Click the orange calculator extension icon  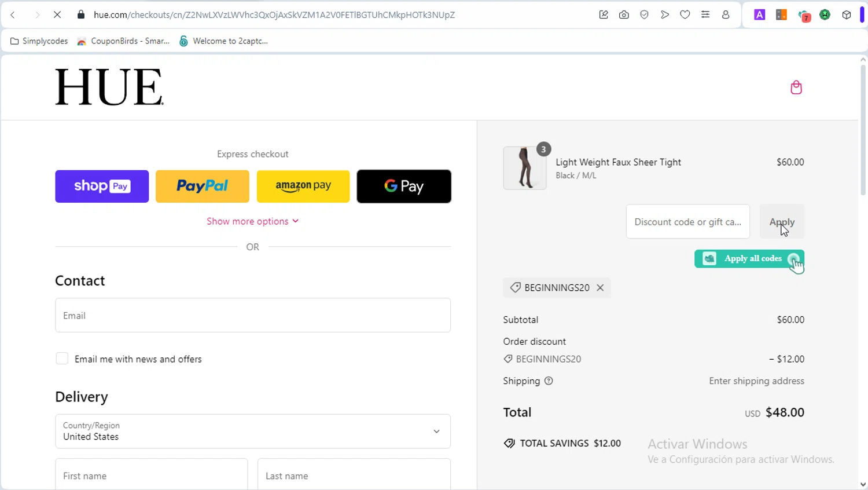[x=781, y=15]
